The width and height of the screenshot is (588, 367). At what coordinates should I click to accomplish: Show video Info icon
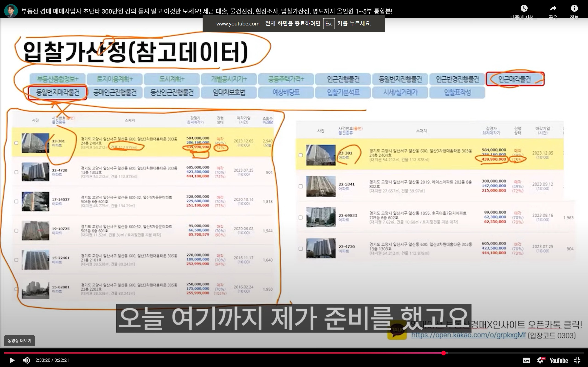(x=574, y=9)
